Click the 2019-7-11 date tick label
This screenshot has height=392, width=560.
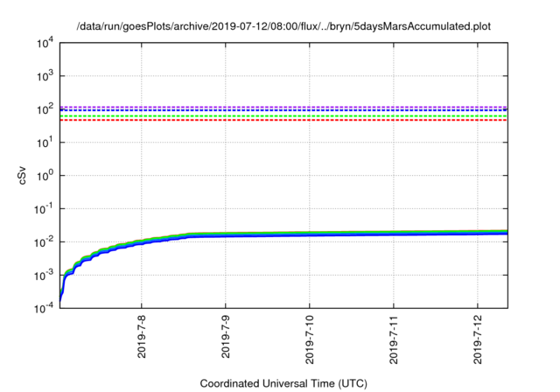click(x=394, y=339)
